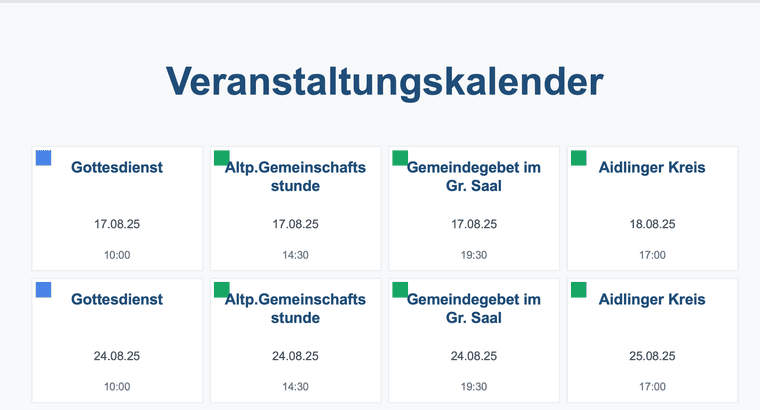Open Altp.Gemeinschaftsstunde title for 17.08.25
Screen dimensions: 760x410
295,176
